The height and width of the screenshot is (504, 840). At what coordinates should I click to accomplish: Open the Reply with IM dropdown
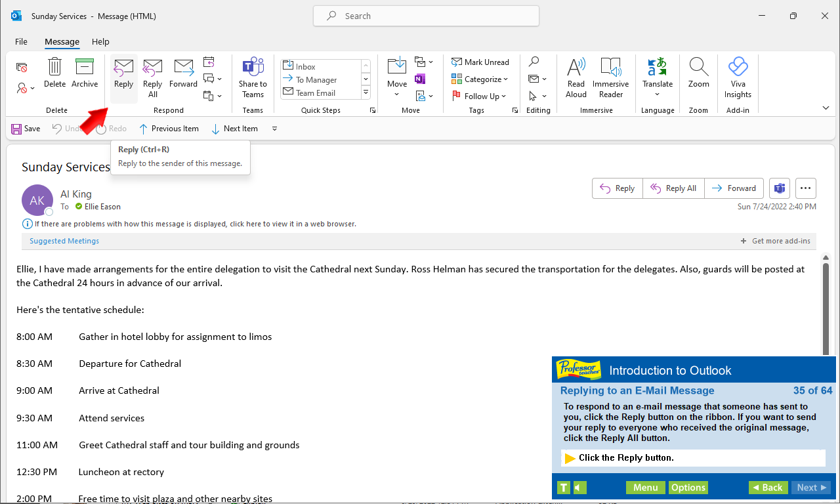213,79
